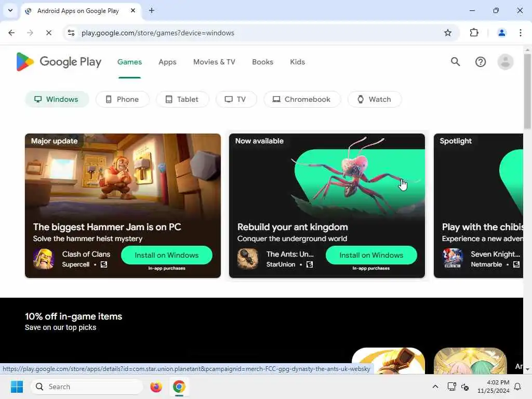This screenshot has height=399, width=532.
Task: Click the Windows taskbar Search box
Action: [x=87, y=387]
